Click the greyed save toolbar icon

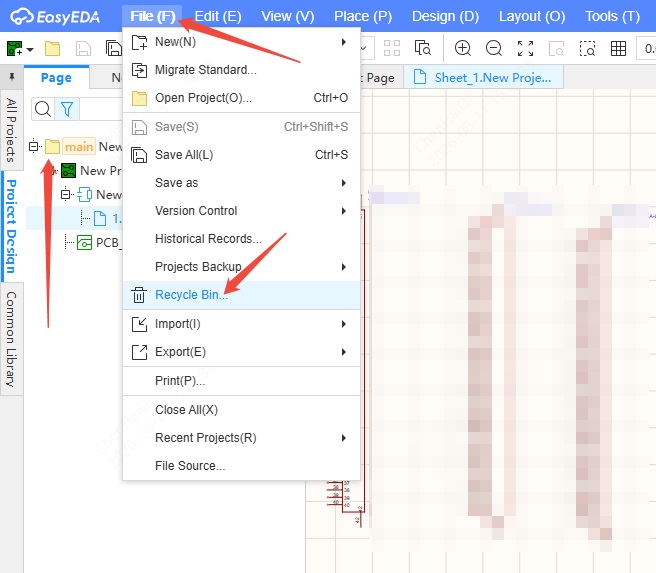pos(83,49)
